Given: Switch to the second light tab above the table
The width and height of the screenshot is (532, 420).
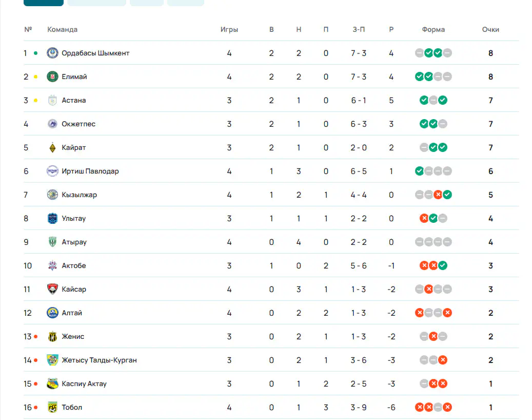Looking at the screenshot, I should click(147, 3).
